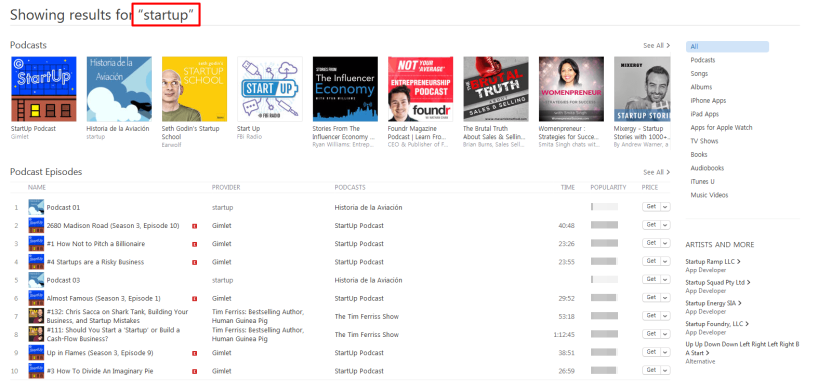
Task: Filter results by iPhone Apps
Action: [x=708, y=101]
